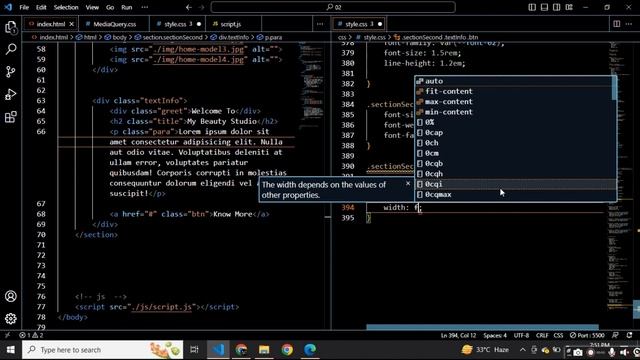Viewport: 640px width, 360px height.
Task: Select the right group style.css tab
Action: point(359,24)
